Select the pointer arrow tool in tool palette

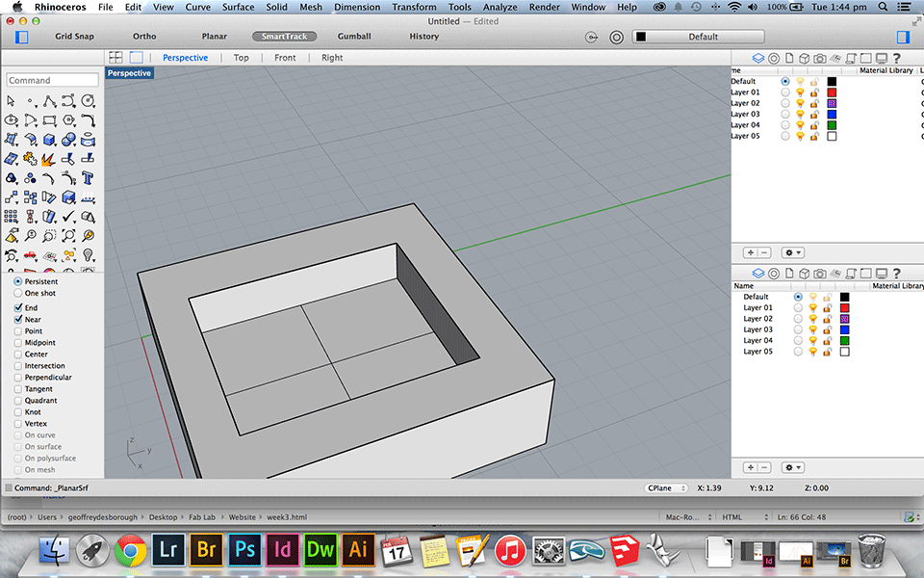pyautogui.click(x=12, y=101)
